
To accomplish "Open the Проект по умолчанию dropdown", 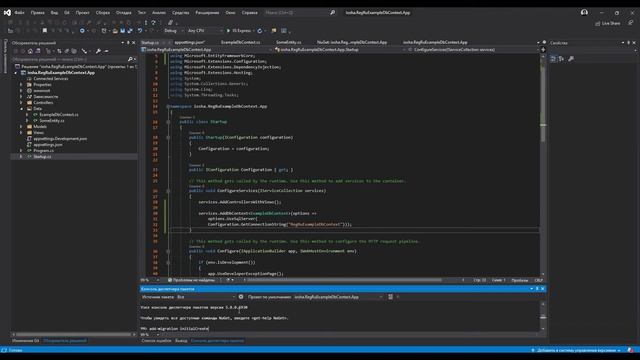I will [x=338, y=297].
